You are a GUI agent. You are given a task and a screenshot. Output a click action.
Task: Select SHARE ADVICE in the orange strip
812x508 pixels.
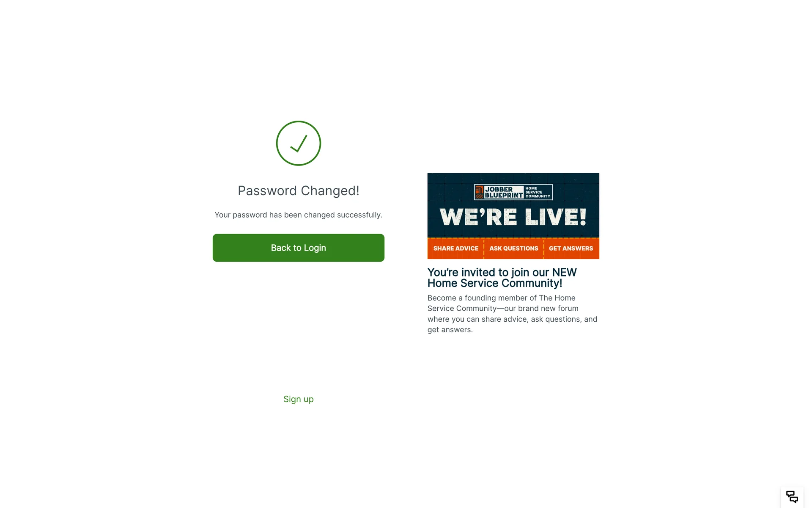[455, 248]
